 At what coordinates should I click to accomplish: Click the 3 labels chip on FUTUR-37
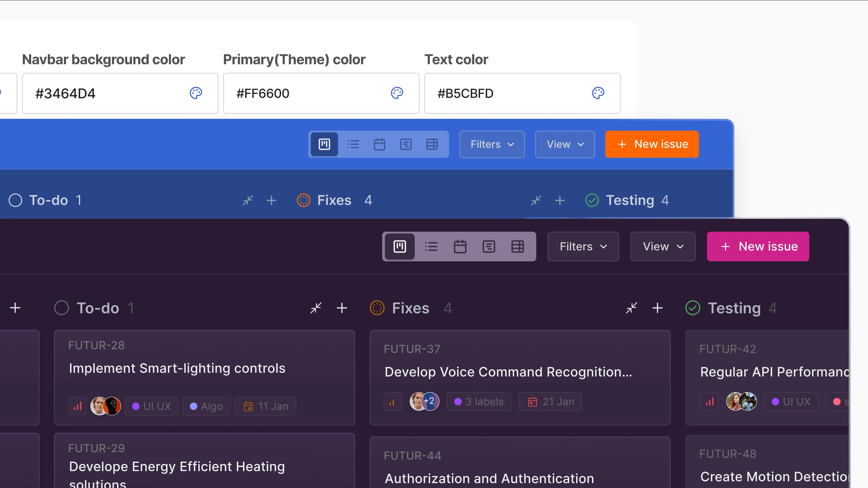click(x=479, y=401)
